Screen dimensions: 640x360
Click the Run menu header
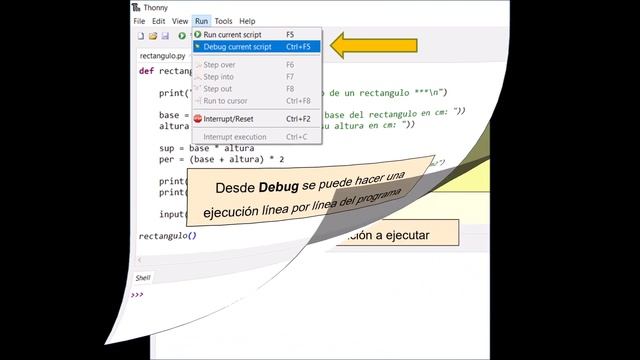click(201, 21)
